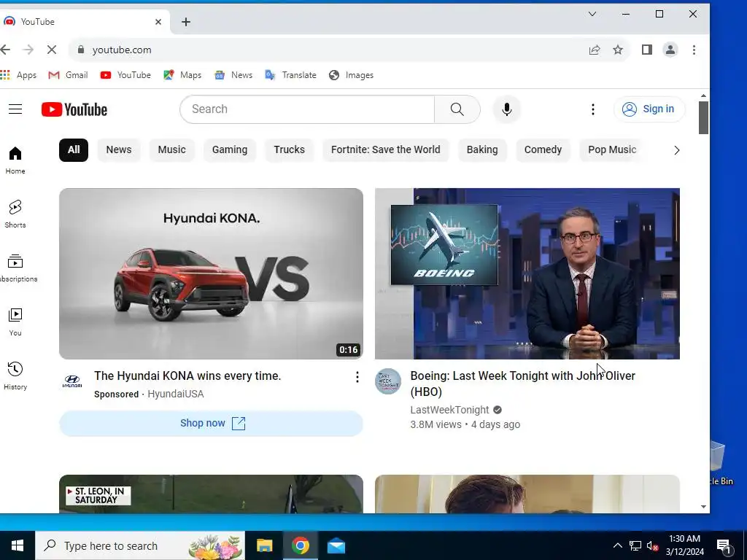Open File Explorer from taskbar
The height and width of the screenshot is (560, 747).
coord(264,545)
